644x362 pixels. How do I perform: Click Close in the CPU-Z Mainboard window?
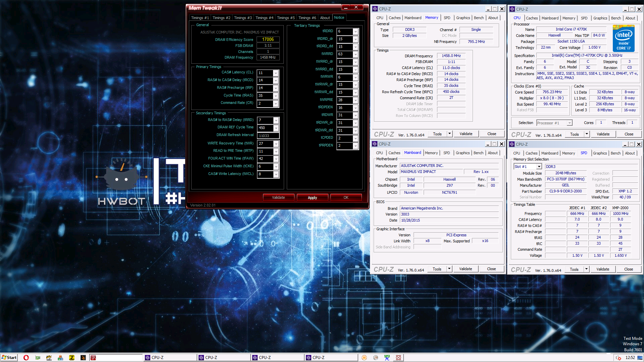coord(491,269)
